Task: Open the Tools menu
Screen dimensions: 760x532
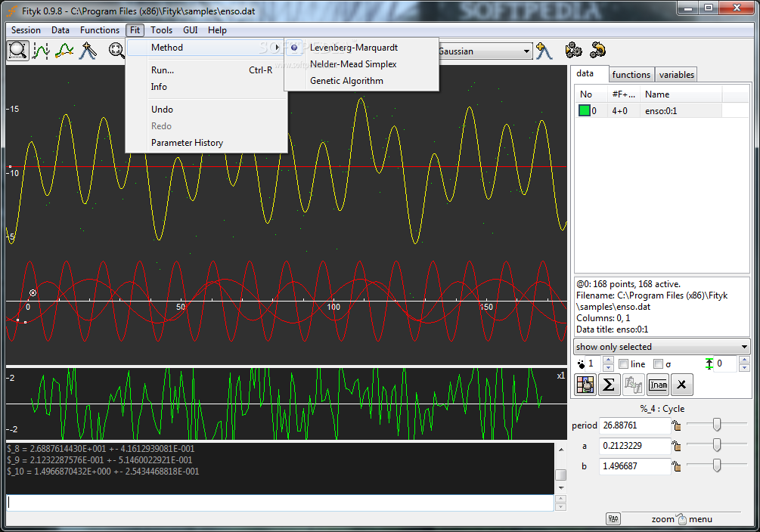Action: (161, 30)
